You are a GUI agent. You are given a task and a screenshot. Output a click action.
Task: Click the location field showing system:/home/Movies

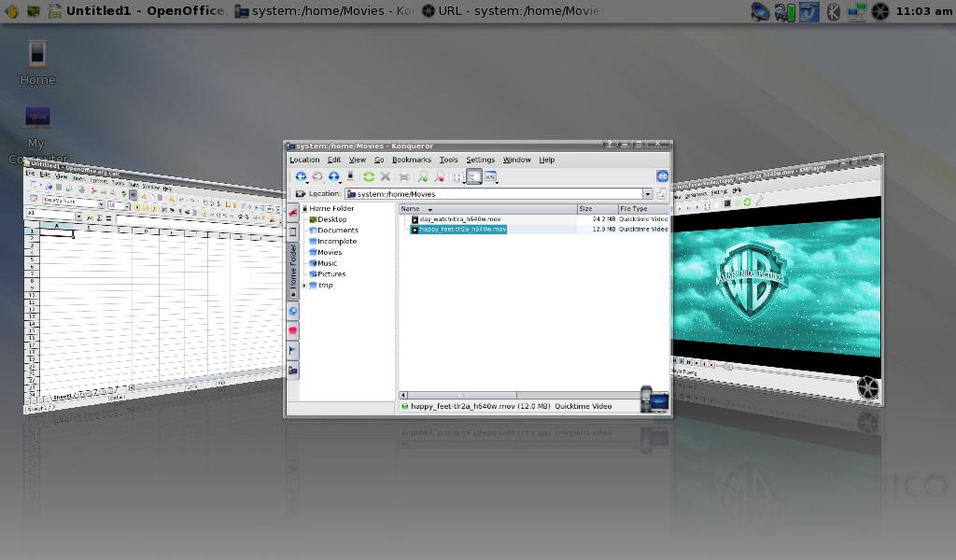494,194
